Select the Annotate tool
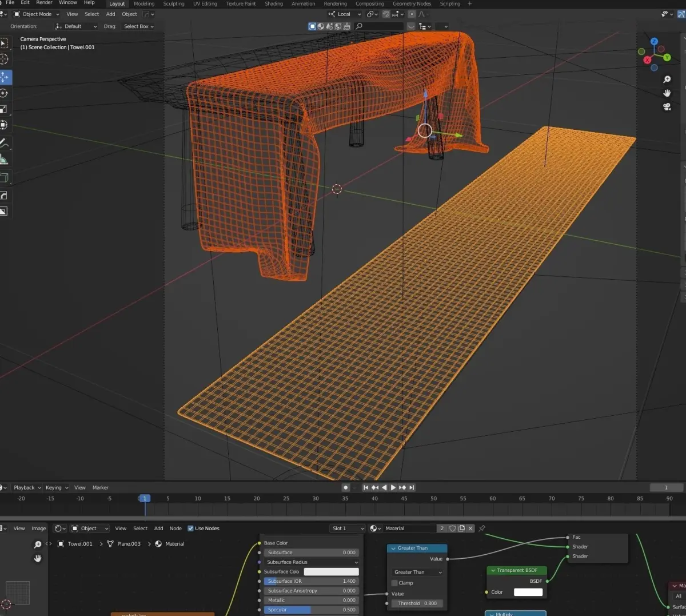 (x=3, y=143)
